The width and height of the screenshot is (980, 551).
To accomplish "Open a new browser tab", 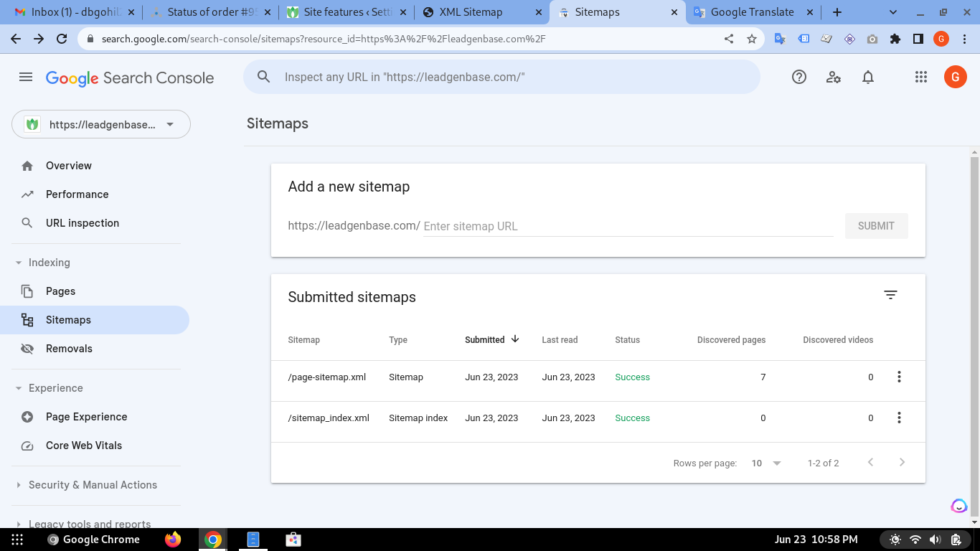I will pos(837,12).
